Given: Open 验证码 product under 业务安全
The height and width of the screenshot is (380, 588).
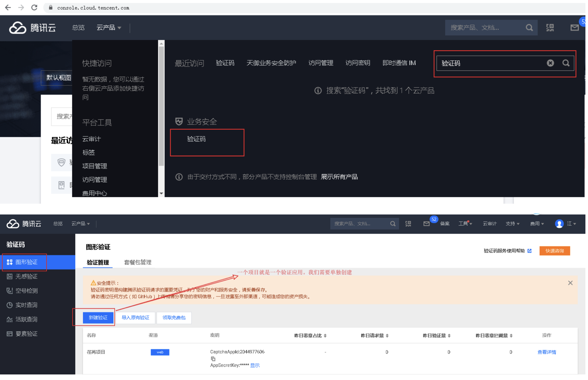Looking at the screenshot, I should 197,139.
